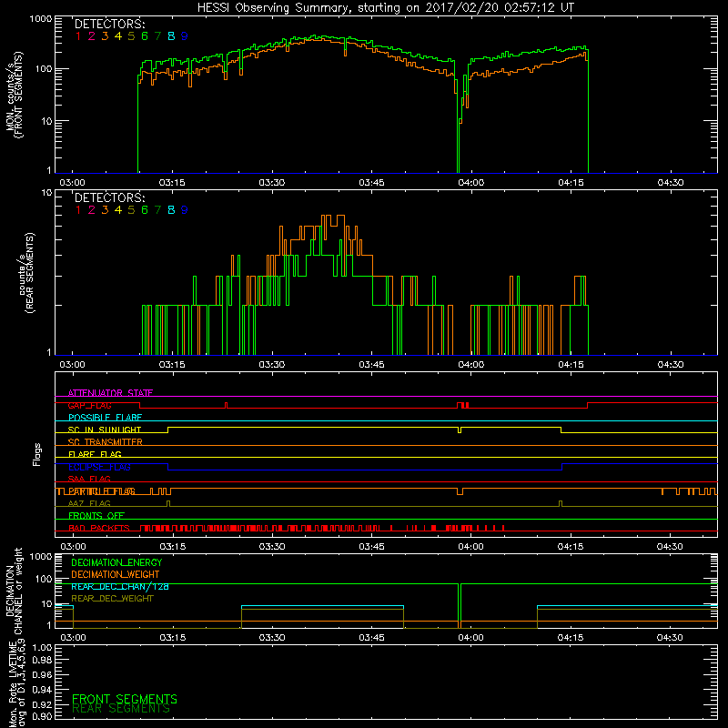Click detector number 7 in the rear segments legend
Screen dimensions: 728x728
[157, 210]
